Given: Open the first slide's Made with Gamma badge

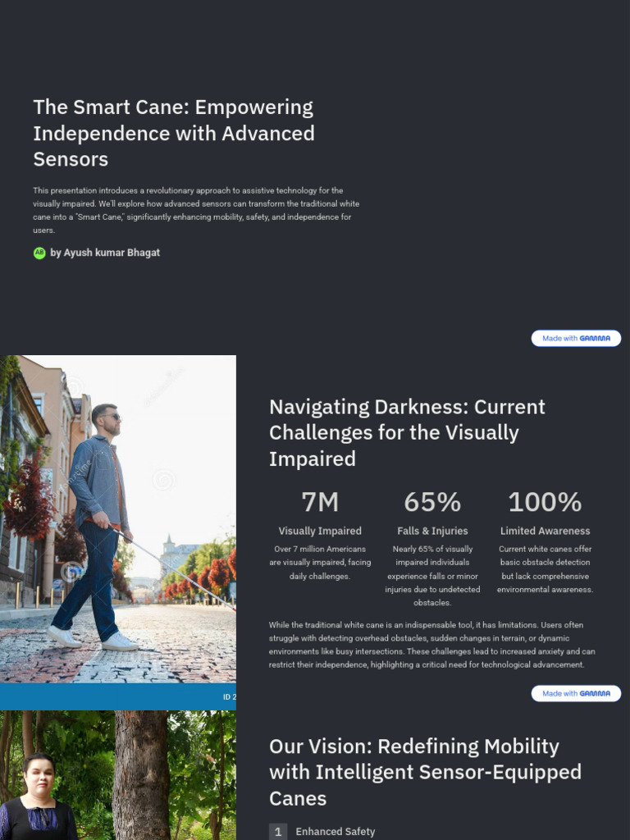Looking at the screenshot, I should [x=576, y=338].
